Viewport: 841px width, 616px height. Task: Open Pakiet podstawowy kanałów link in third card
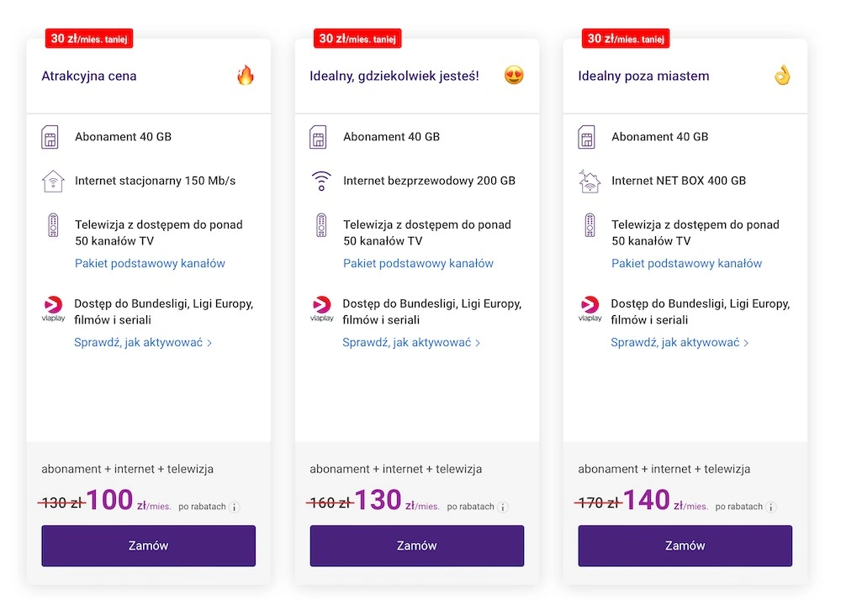pyautogui.click(x=686, y=263)
